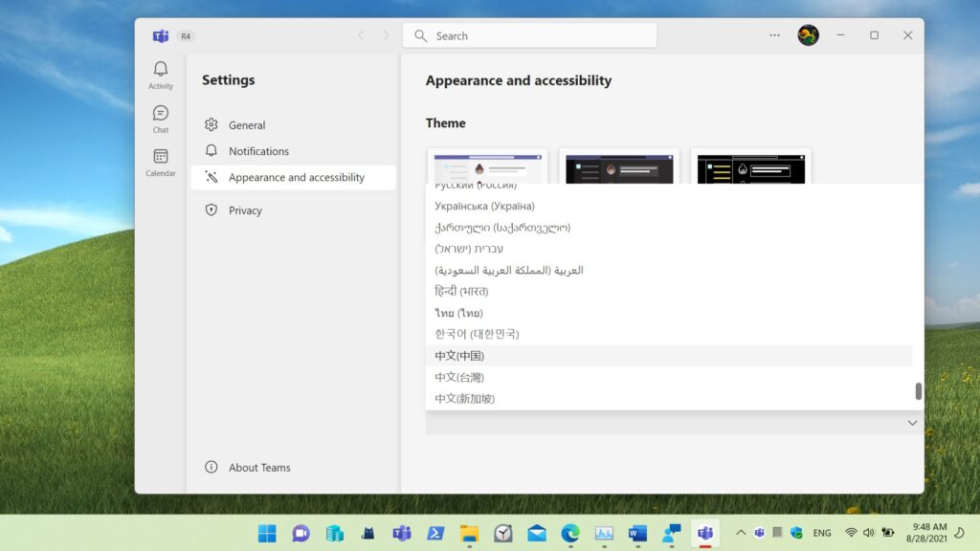Open the Activity bell icon
Image resolution: width=980 pixels, height=551 pixels.
click(x=160, y=75)
